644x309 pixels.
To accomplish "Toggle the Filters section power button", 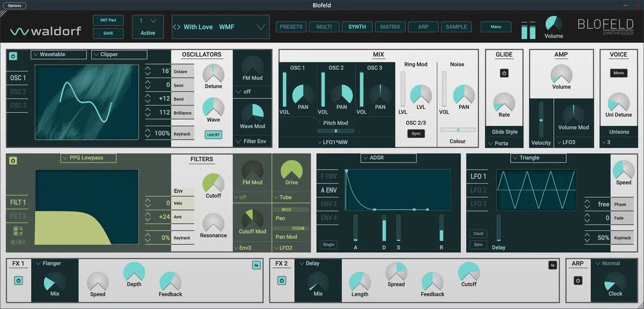I will pos(13,160).
